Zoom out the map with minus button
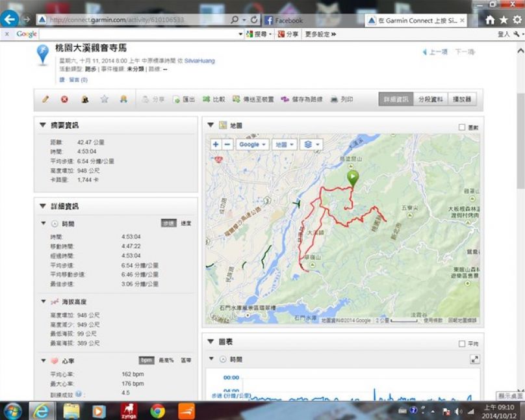This screenshot has width=525, height=420. (x=227, y=144)
